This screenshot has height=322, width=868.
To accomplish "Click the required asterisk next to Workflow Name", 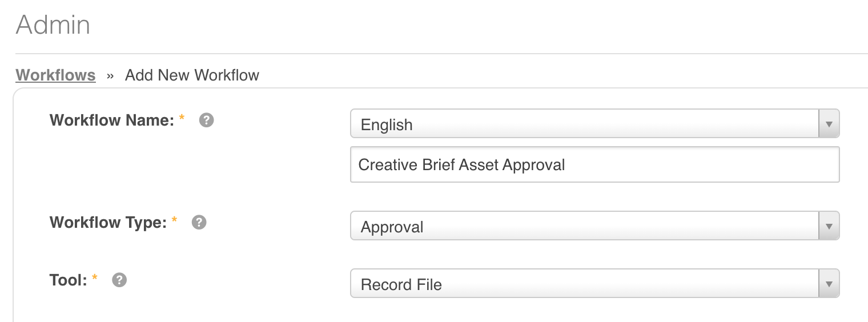I will tap(182, 118).
